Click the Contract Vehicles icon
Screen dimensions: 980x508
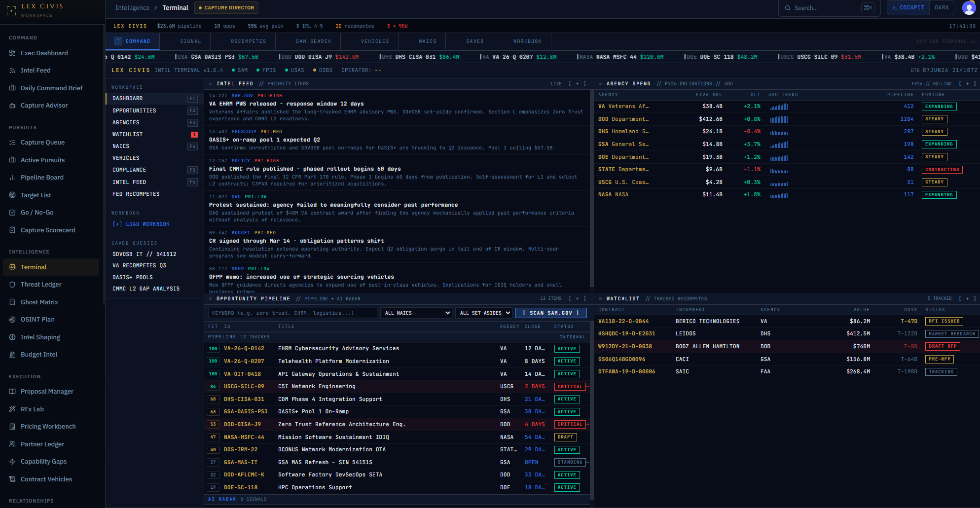pyautogui.click(x=12, y=479)
